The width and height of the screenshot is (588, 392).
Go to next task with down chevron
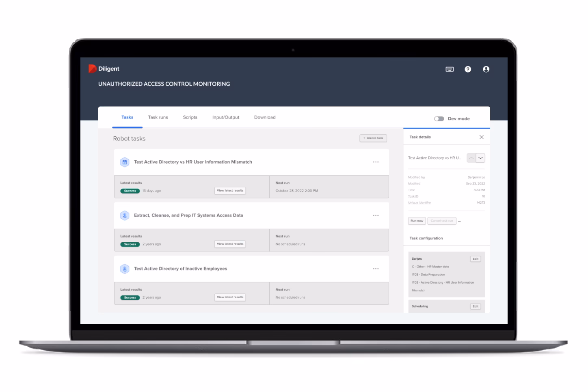pos(480,158)
